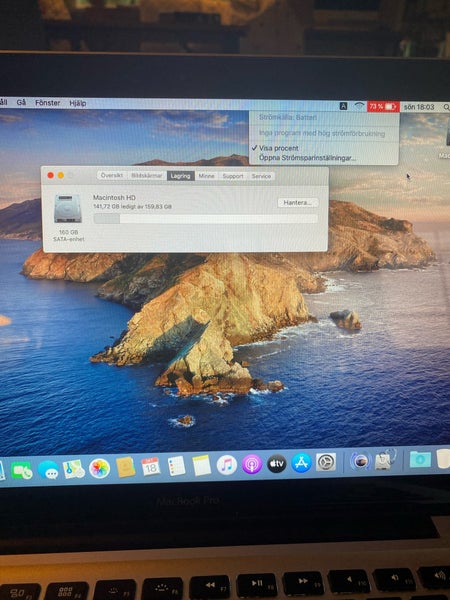Minimize window with yellow button
This screenshot has height=600, width=450.
point(61,175)
